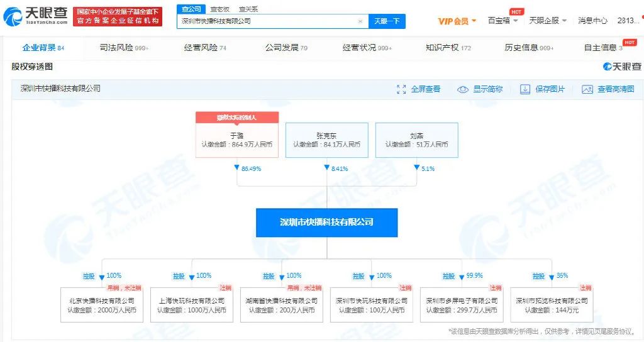Select the 查老板 search tab
Screen dimensions: 644x342
219,9
